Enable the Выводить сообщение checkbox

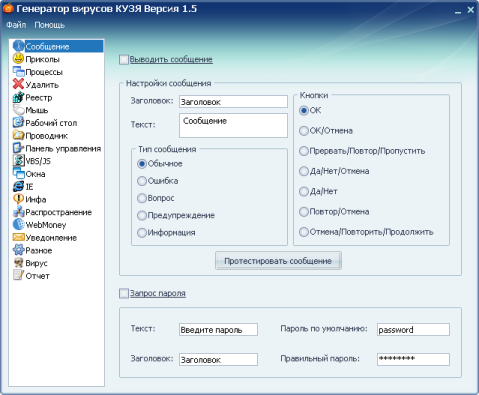[124, 60]
